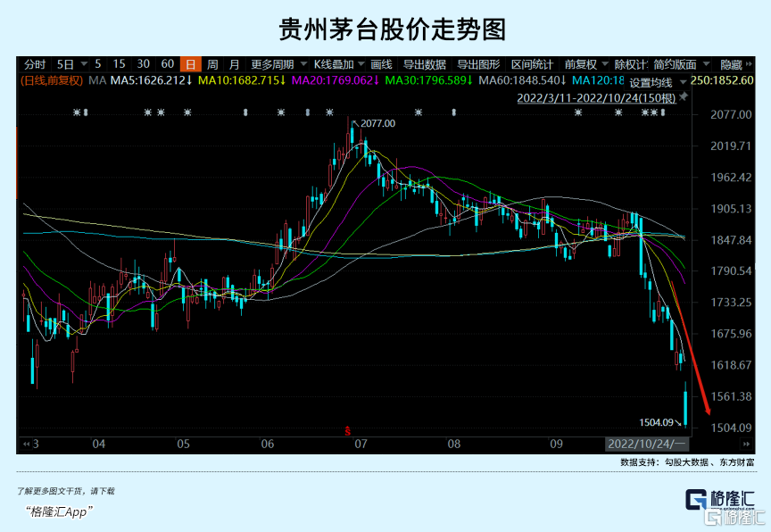Select 分时 intraday view
This screenshot has width=771, height=532.
[x=35, y=64]
